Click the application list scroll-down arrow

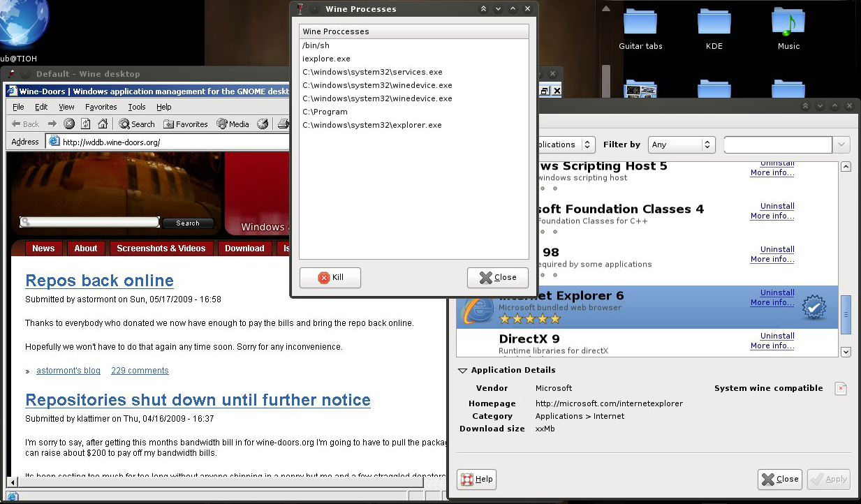846,352
